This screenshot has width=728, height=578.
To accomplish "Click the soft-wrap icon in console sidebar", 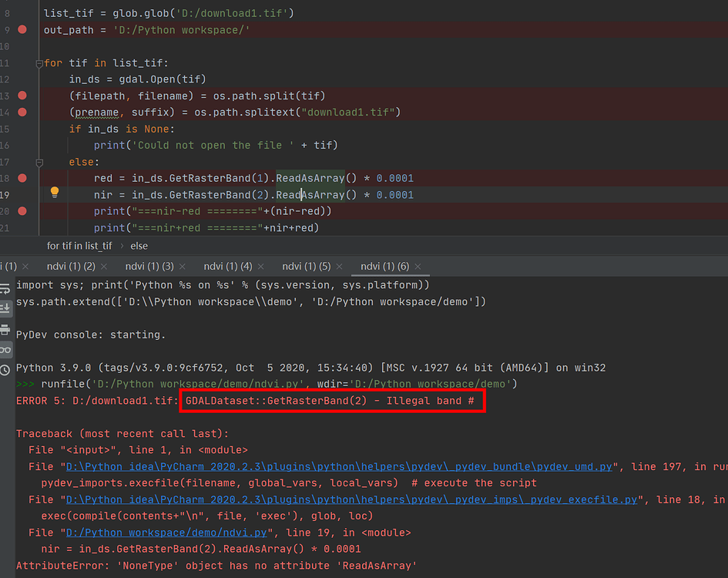I will tap(5, 287).
